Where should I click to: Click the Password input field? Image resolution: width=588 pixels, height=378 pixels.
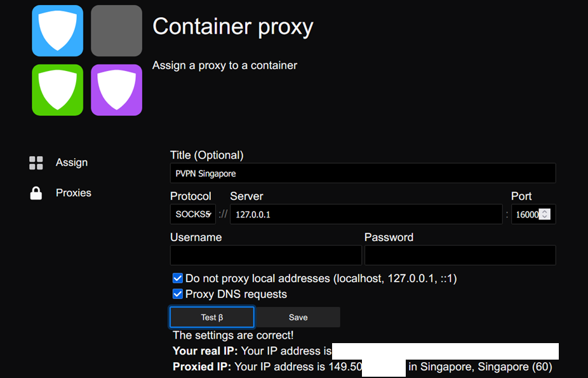coord(460,255)
